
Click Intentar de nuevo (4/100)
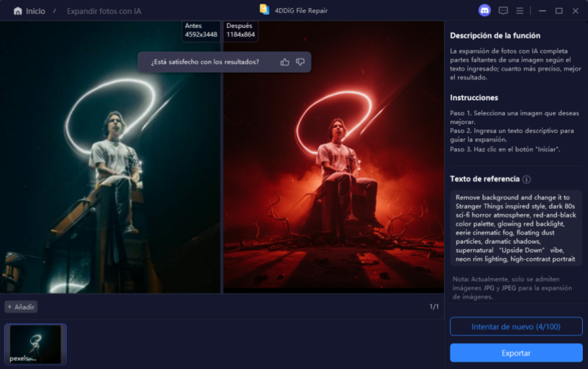click(516, 326)
